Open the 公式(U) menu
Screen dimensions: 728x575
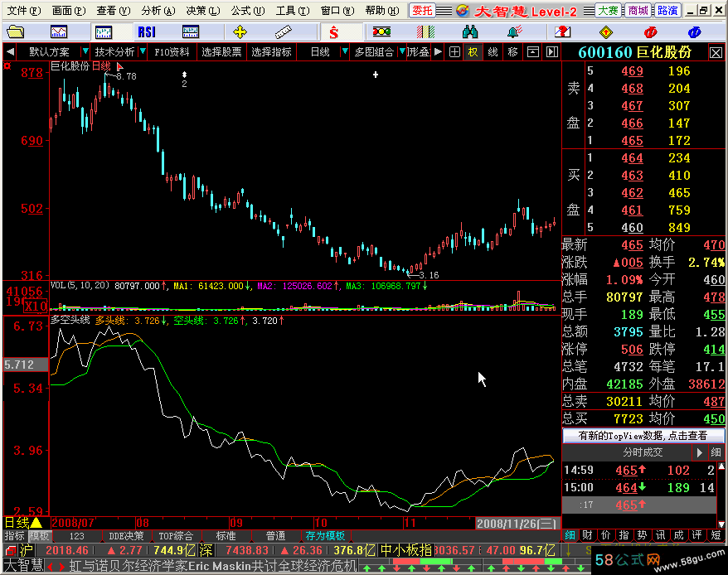coord(248,10)
